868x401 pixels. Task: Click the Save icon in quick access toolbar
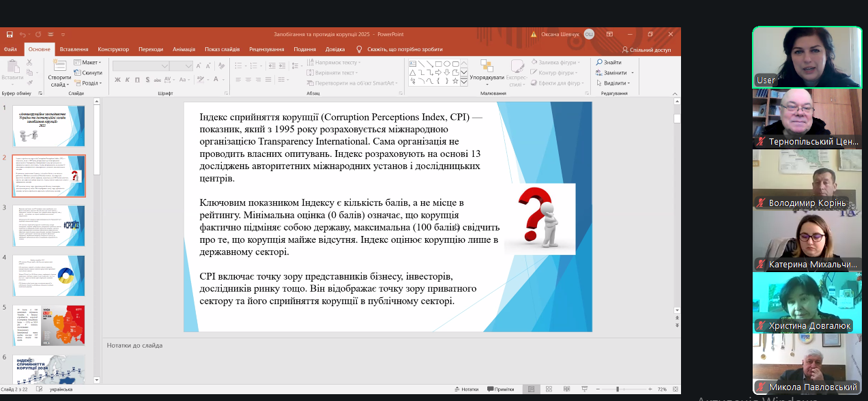10,34
